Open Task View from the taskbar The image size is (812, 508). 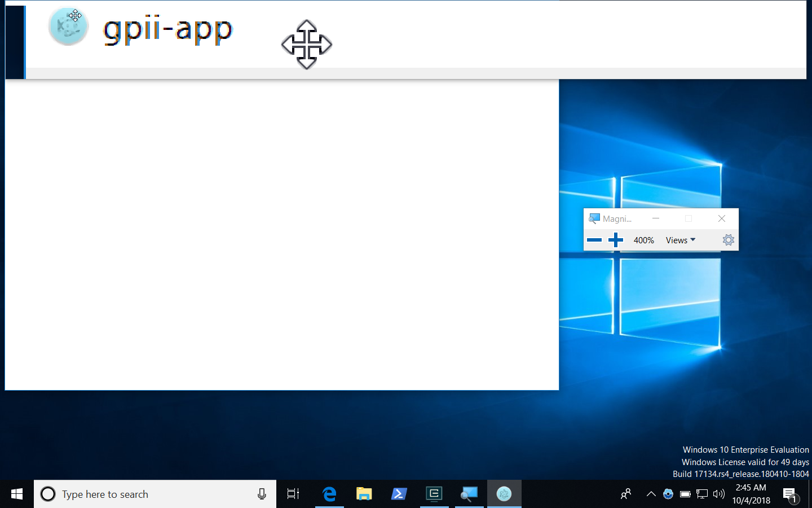[293, 493]
